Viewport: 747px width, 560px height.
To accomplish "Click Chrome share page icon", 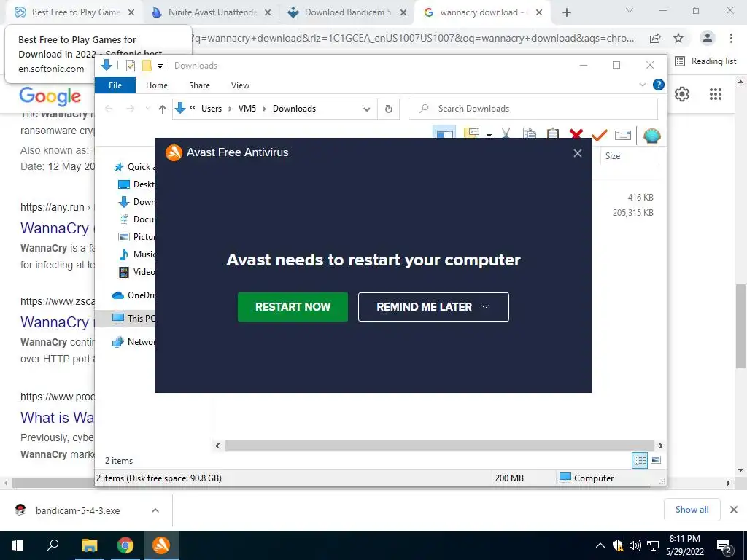I will (x=655, y=39).
